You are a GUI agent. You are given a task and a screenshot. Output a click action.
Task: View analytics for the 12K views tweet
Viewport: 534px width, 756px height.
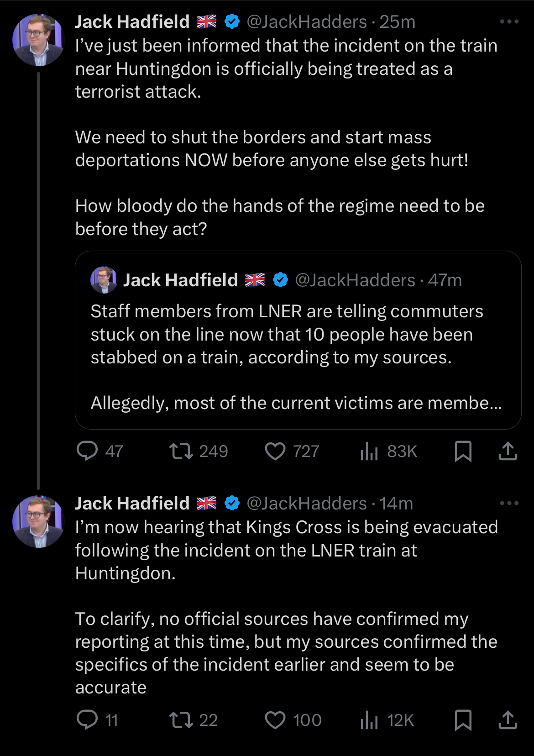tap(370, 720)
